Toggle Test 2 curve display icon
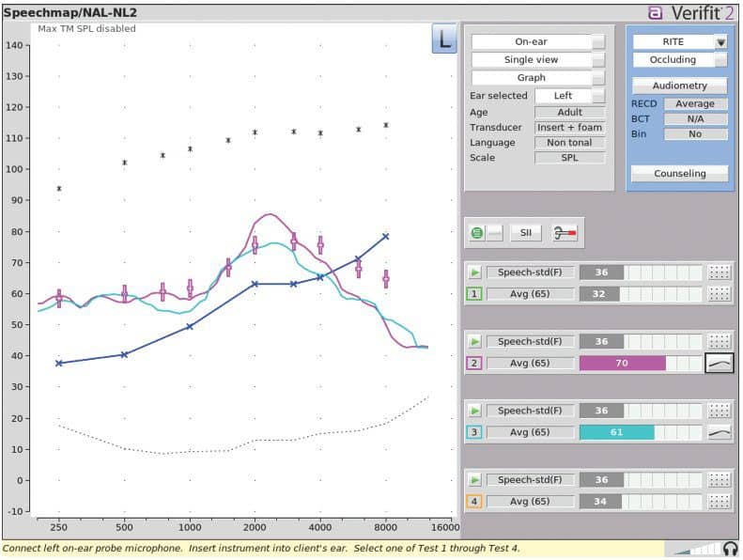This screenshot has height=560, width=743. coord(720,364)
